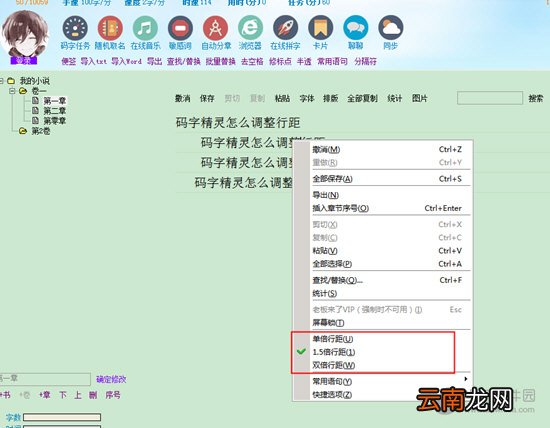Click the 敏感词 red minus icon
The height and width of the screenshot is (428, 550).
point(180,28)
